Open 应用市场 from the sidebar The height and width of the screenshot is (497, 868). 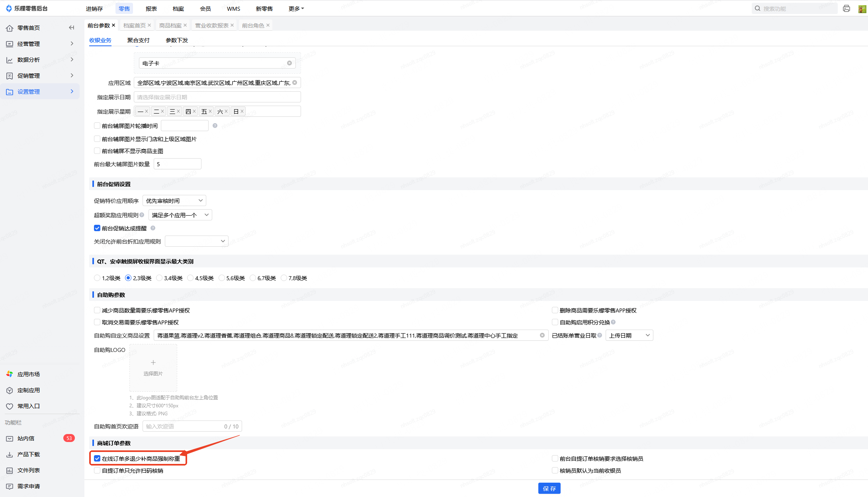[28, 374]
